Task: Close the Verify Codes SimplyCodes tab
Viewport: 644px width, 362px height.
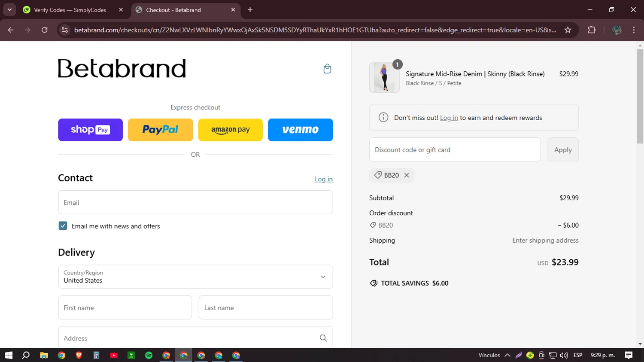Action: pos(121,10)
